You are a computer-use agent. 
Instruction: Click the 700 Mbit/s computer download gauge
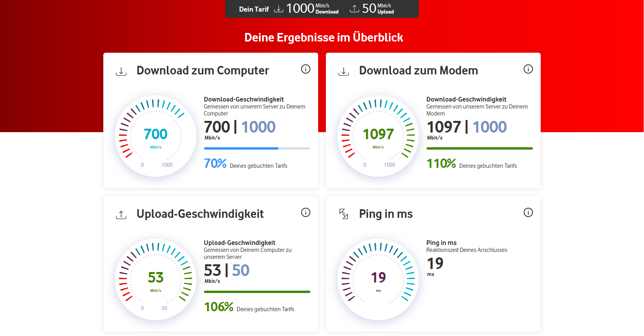156,136
